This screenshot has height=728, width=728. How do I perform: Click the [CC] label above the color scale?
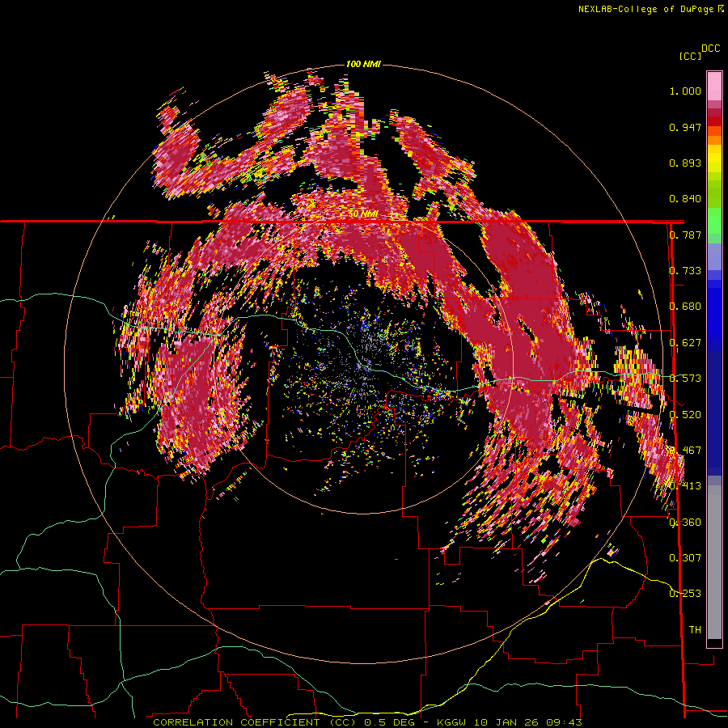click(x=690, y=56)
